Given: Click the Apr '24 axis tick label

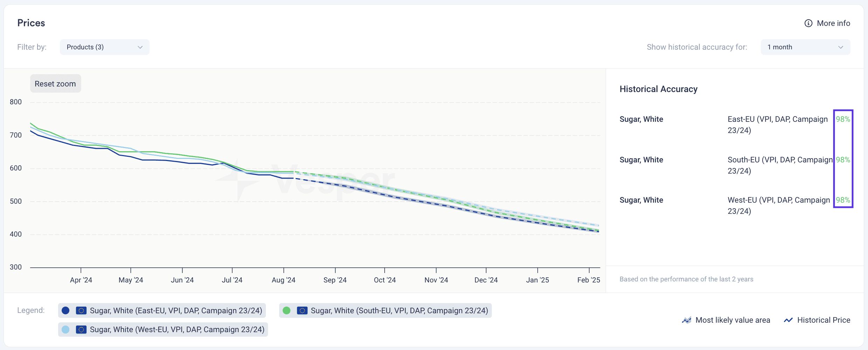Looking at the screenshot, I should click(81, 280).
